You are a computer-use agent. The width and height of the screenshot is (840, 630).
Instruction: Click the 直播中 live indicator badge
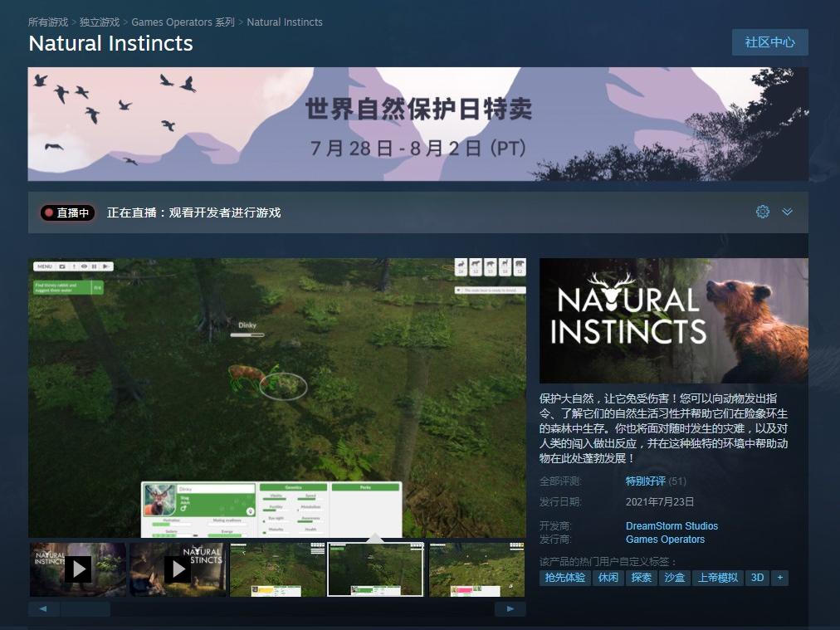pyautogui.click(x=67, y=212)
